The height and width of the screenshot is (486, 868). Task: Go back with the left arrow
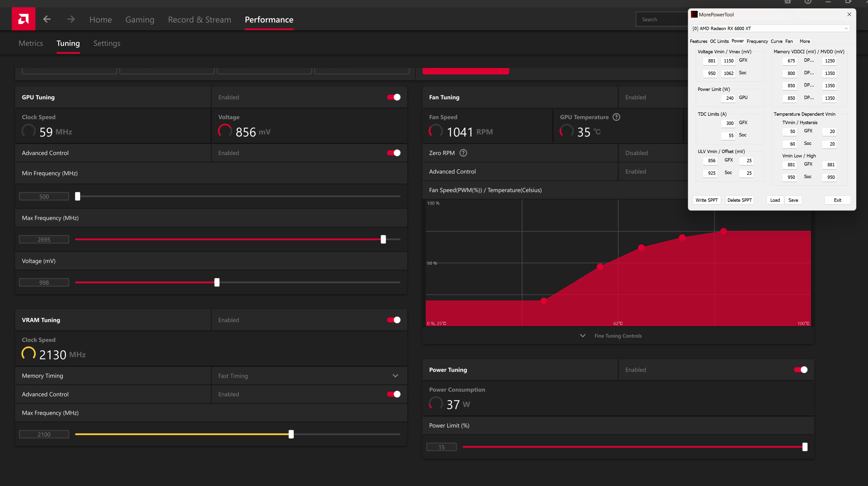pyautogui.click(x=47, y=19)
